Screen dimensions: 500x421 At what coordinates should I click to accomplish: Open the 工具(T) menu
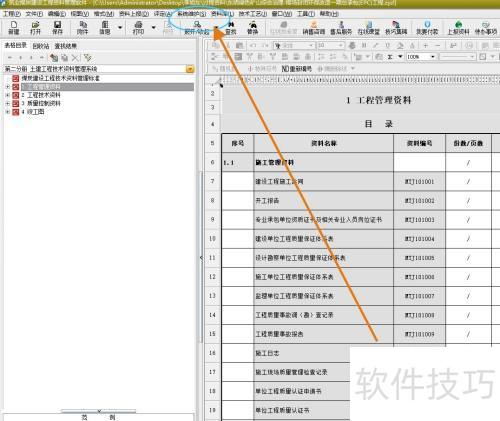coord(306,14)
